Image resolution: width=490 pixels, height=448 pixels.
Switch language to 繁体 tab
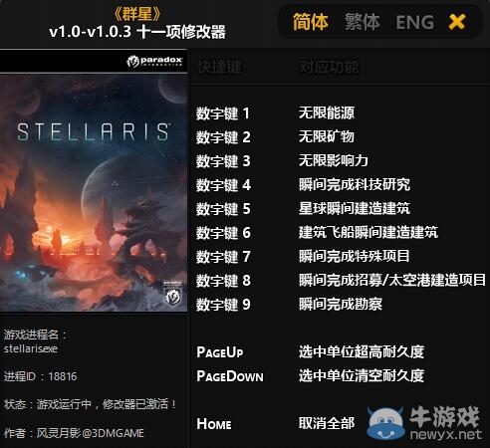tap(363, 22)
